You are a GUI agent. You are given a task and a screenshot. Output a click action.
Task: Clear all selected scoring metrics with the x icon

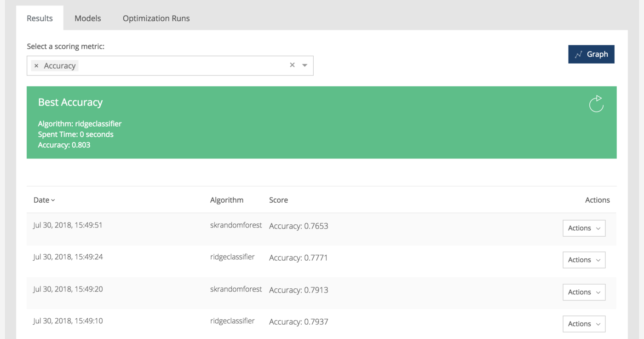292,65
